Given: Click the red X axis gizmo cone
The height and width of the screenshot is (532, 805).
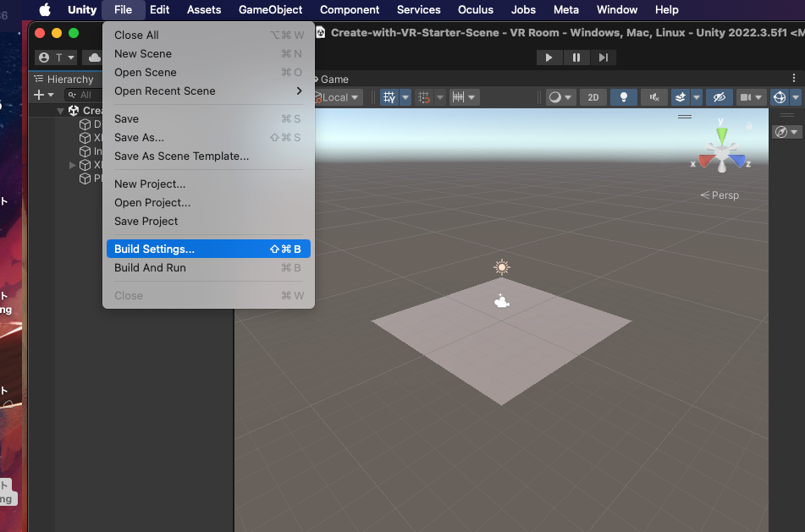Looking at the screenshot, I should click(705, 161).
